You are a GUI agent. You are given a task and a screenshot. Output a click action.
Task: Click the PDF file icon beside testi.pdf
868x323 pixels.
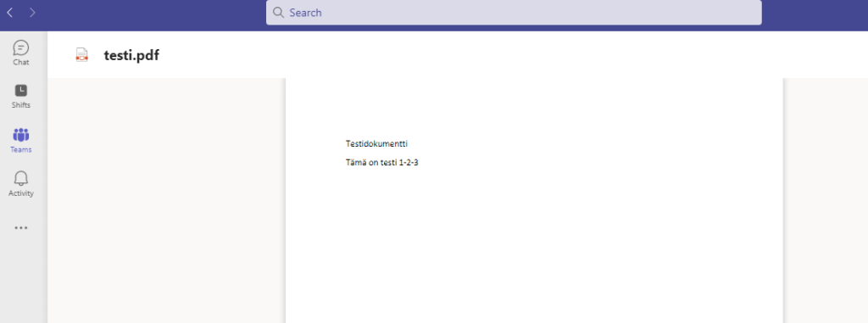pyautogui.click(x=82, y=55)
